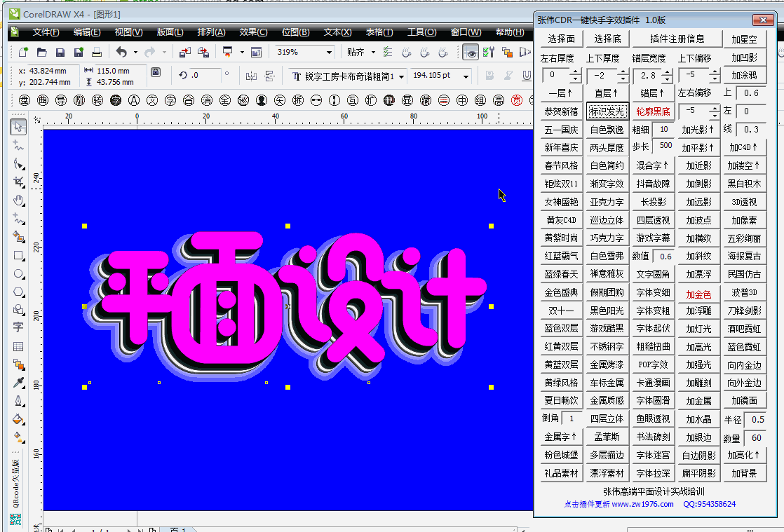Select the Ellipse tool
784x532 pixels.
[18, 274]
